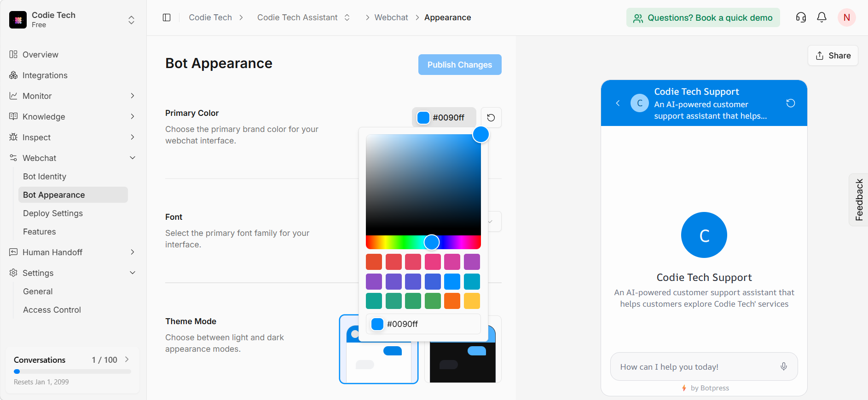Expand the Human Handoff chevron

pyautogui.click(x=133, y=252)
